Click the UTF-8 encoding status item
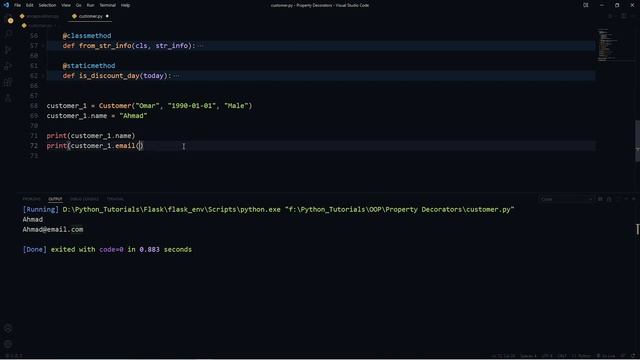The height and width of the screenshot is (360, 640). [547, 356]
